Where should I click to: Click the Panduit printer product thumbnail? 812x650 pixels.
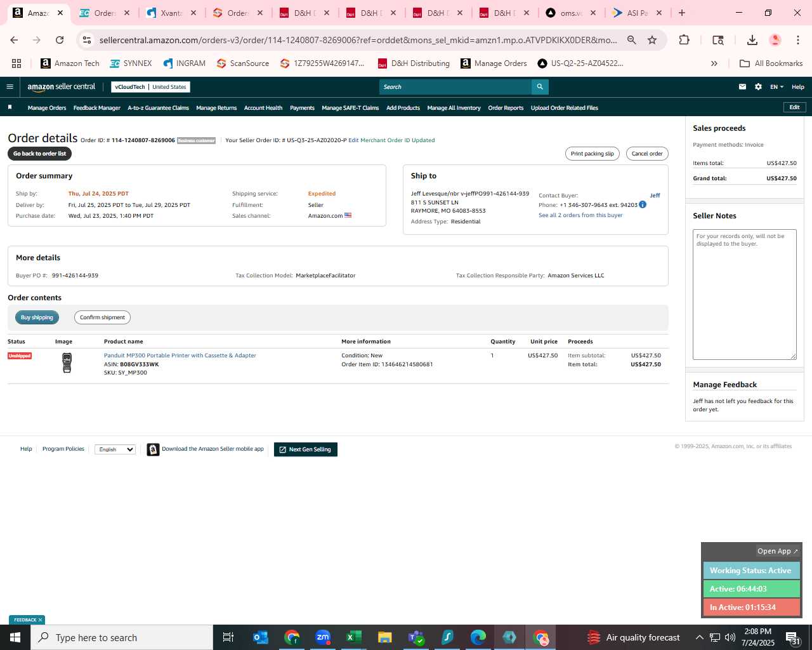tap(67, 362)
